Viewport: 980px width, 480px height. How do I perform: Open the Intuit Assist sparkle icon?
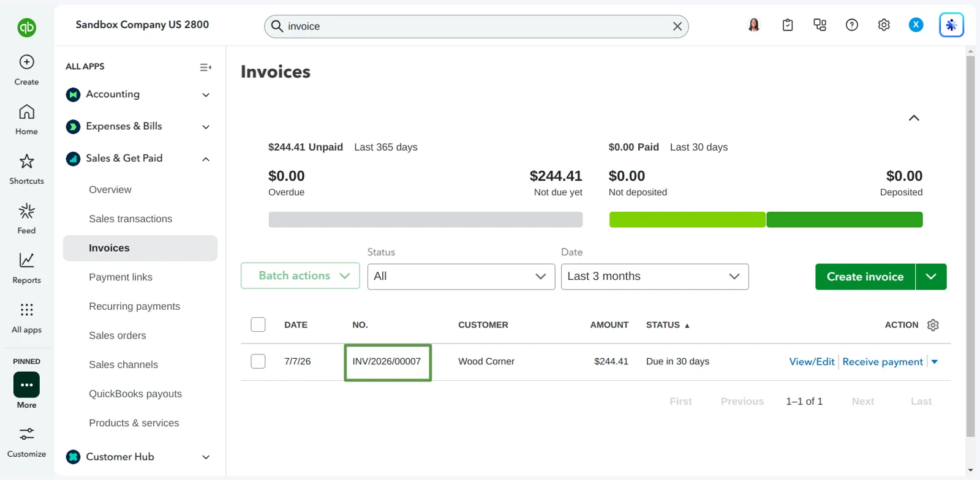951,25
